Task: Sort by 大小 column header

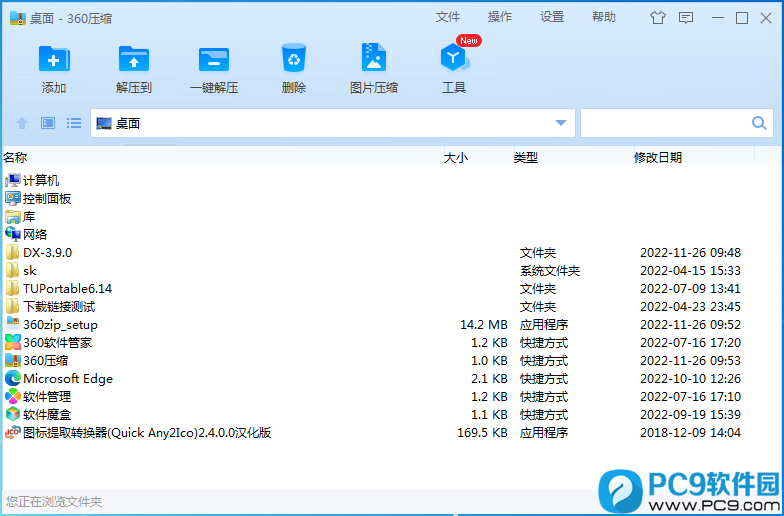Action: (456, 158)
